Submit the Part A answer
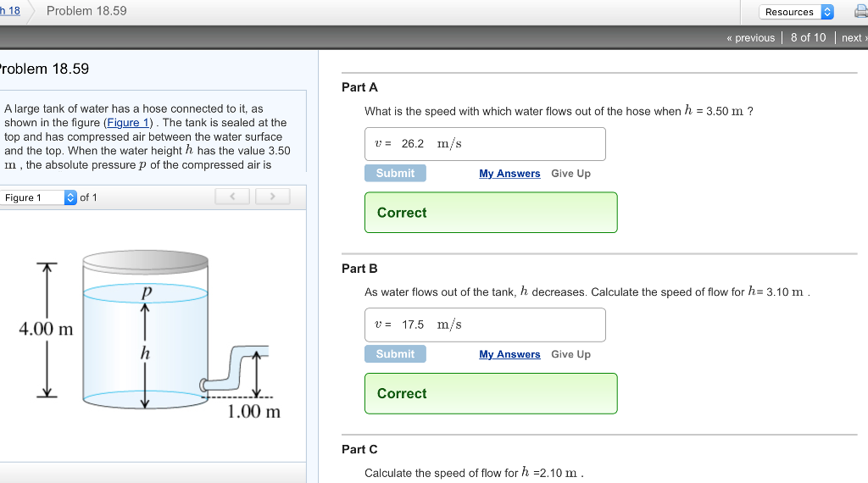 [395, 173]
